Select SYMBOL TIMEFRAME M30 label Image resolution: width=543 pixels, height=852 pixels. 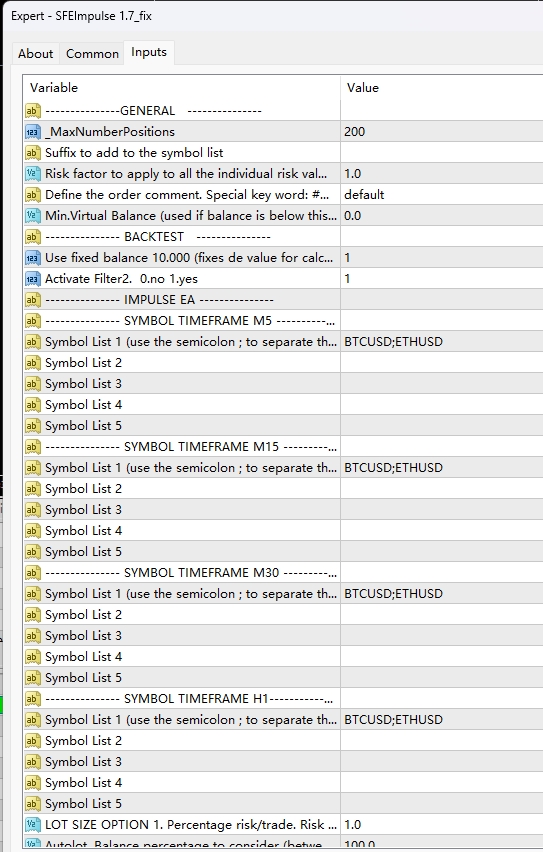pos(191,573)
